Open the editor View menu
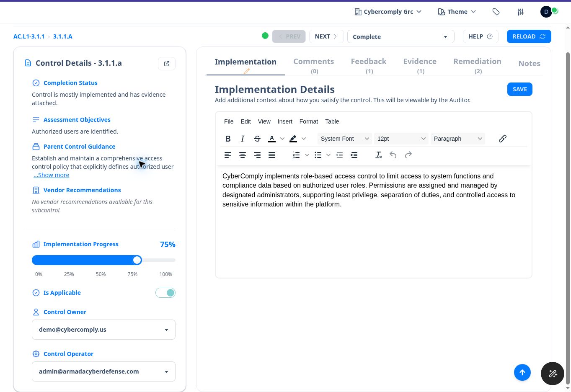 [x=264, y=121]
